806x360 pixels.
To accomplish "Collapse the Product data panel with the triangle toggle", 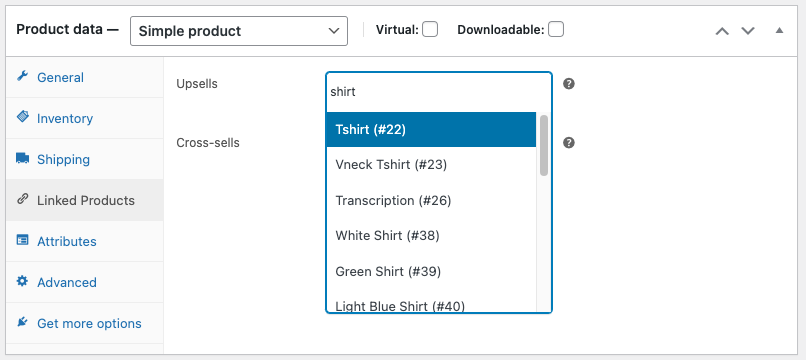I will pyautogui.click(x=779, y=30).
